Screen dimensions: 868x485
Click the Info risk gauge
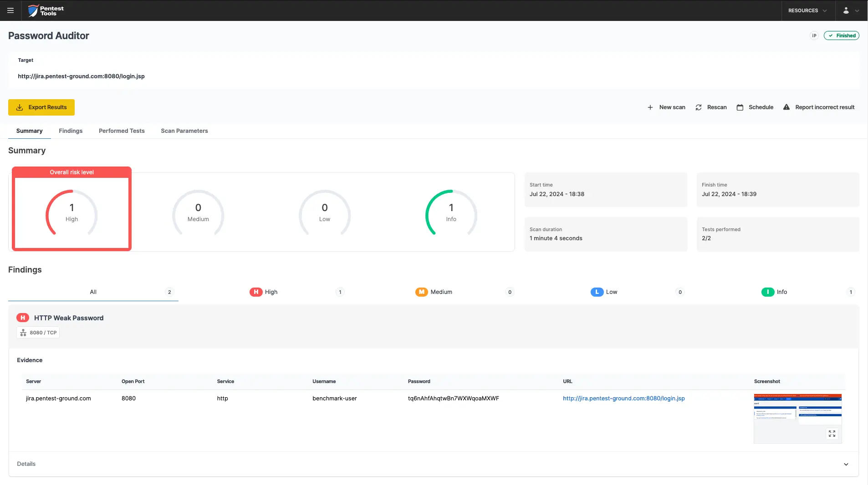[x=451, y=213]
